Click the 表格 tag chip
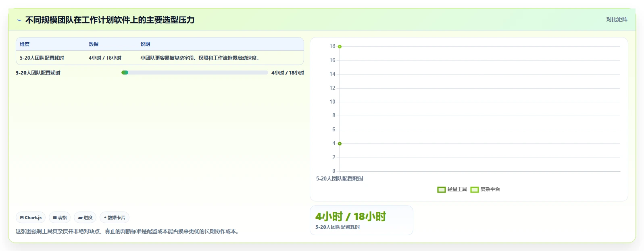Screen dimensions: 644x251 point(60,218)
